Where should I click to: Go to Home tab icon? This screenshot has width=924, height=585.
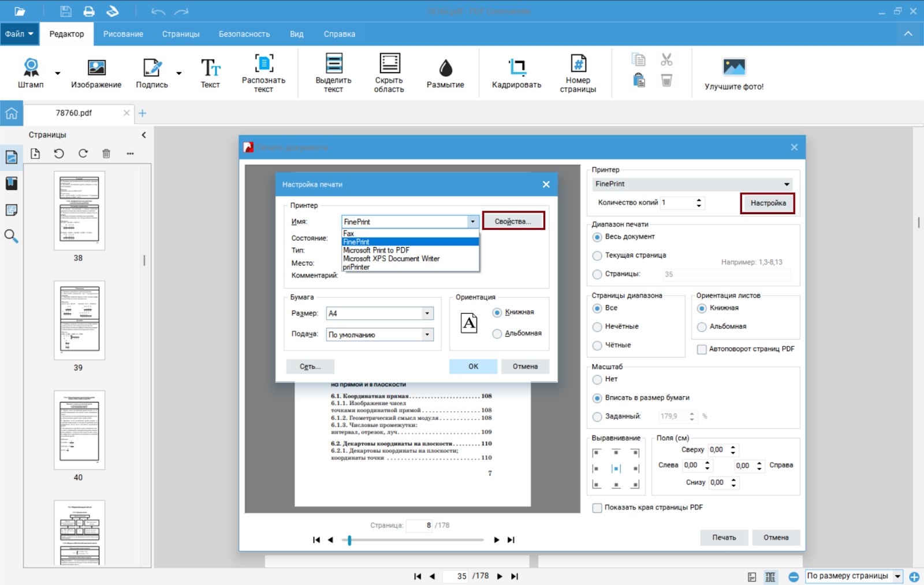coord(12,113)
